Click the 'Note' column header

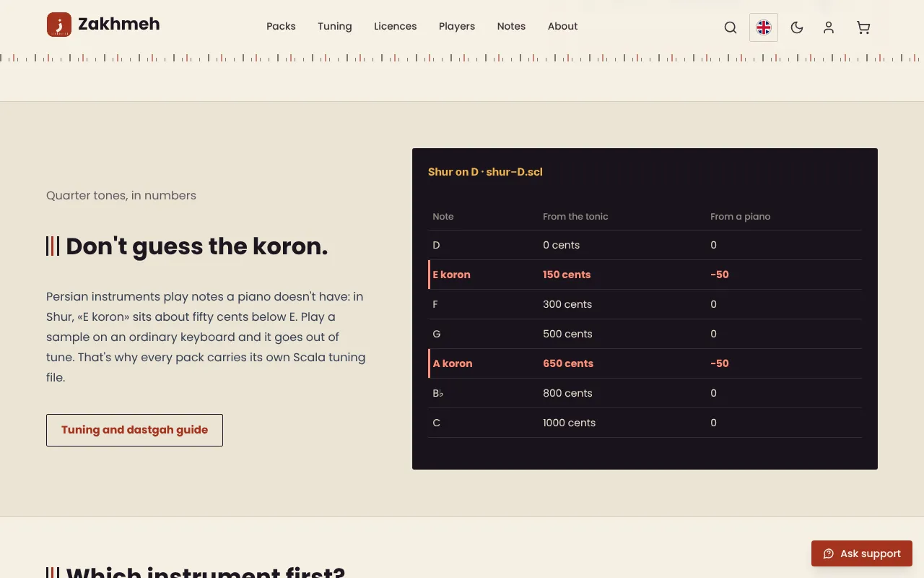point(443,217)
